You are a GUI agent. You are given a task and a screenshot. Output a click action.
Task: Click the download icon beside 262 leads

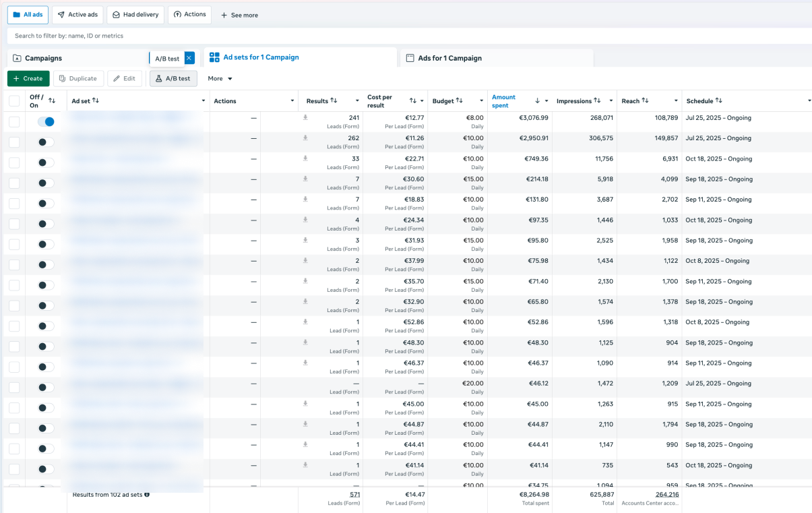coord(305,138)
